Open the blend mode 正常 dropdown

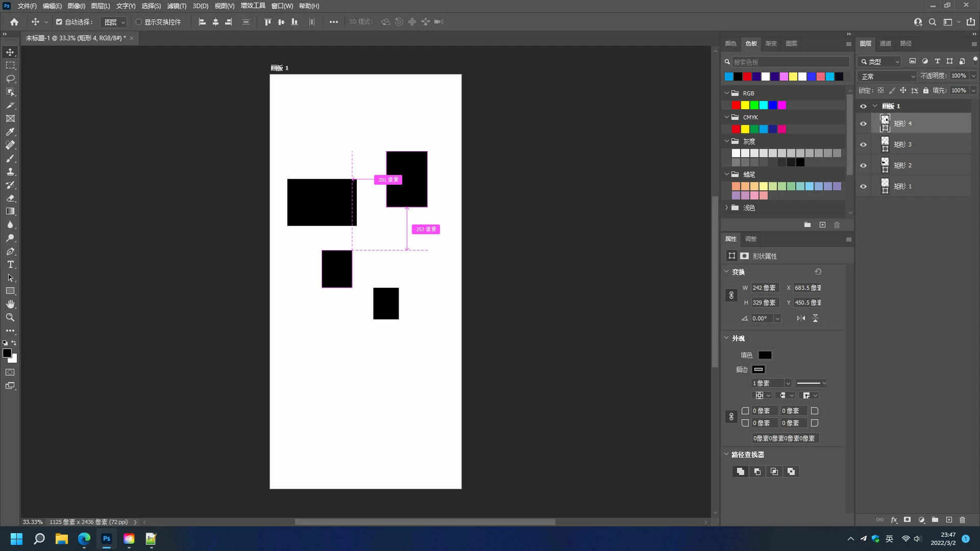click(888, 76)
